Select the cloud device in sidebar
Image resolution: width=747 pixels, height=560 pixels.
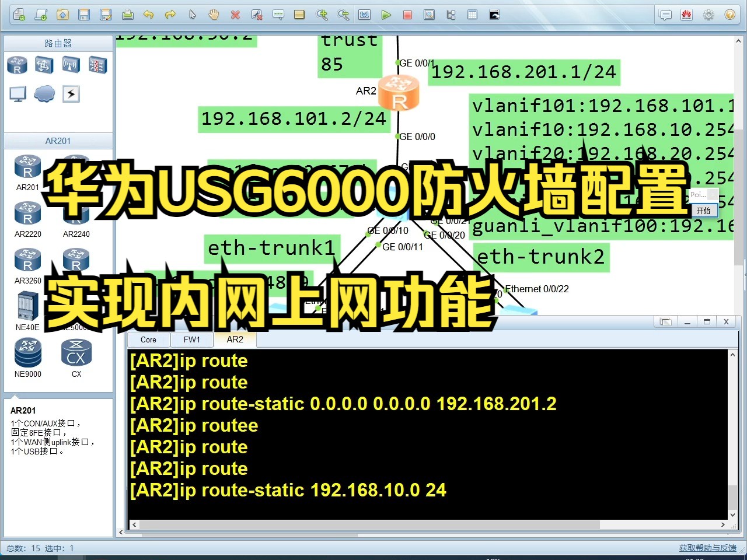pyautogui.click(x=44, y=93)
